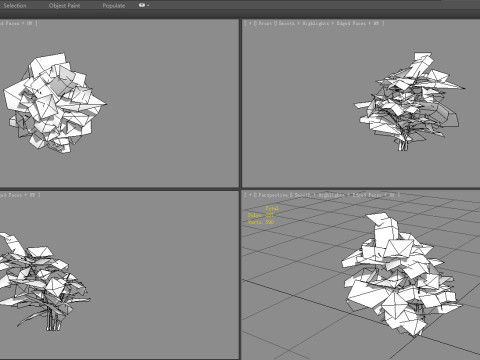The image size is (480, 360).
Task: Open the Object Paint ribbon tab
Action: tap(64, 6)
